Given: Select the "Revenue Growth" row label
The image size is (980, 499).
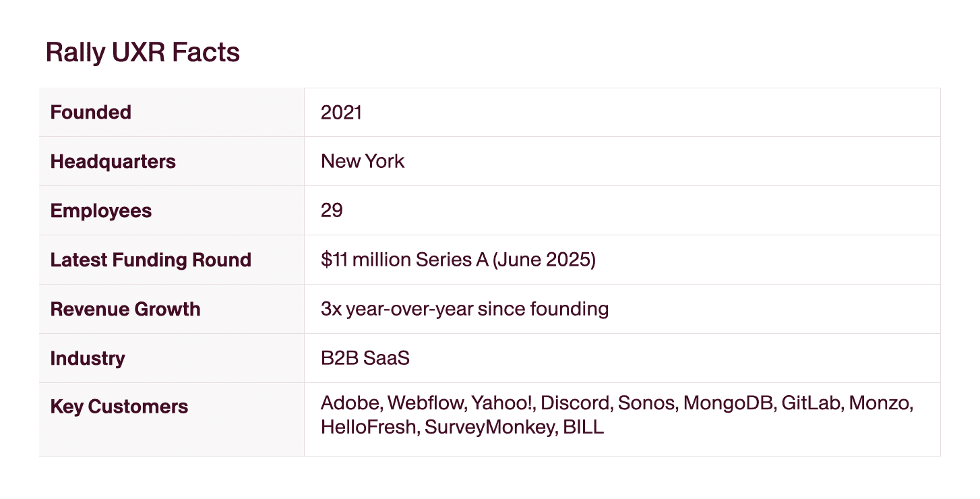Looking at the screenshot, I should click(x=125, y=310).
